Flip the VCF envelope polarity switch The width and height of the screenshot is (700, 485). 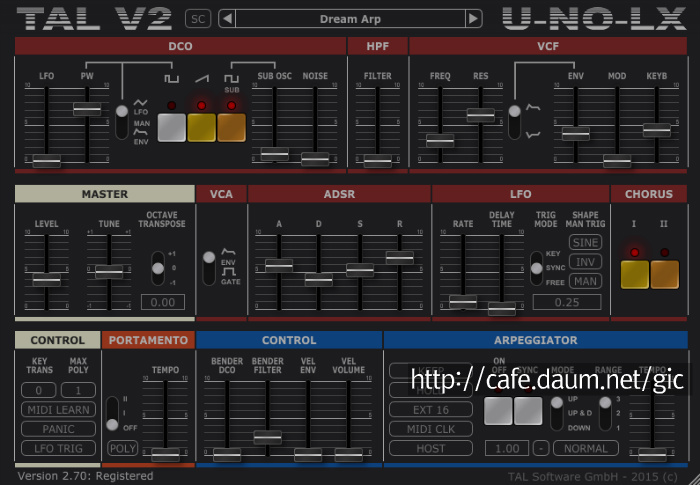[514, 122]
